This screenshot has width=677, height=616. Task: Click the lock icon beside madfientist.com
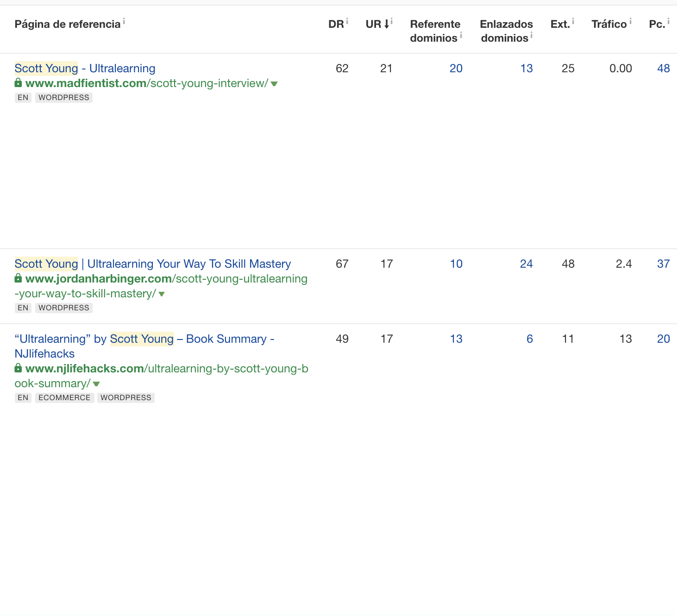[18, 83]
